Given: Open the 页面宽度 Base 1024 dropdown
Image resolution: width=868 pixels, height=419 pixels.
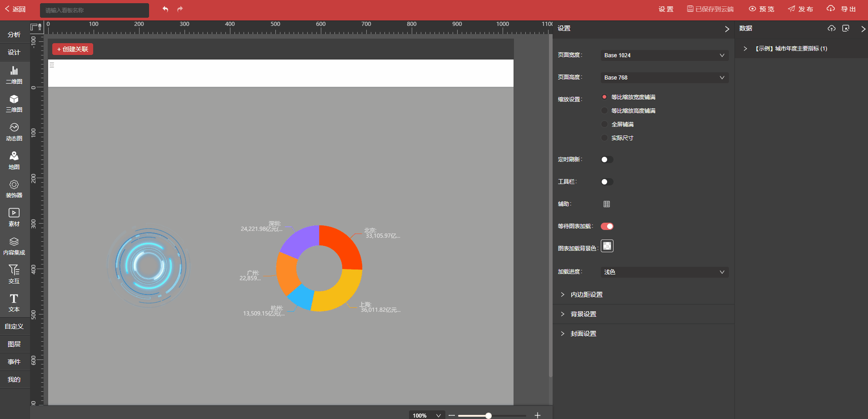Looking at the screenshot, I should (x=664, y=55).
